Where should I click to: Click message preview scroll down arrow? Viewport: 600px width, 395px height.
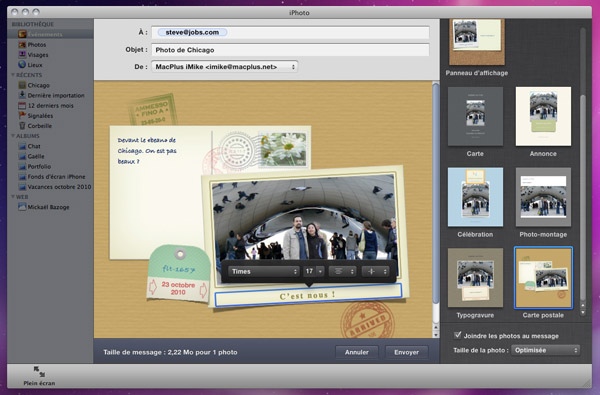coord(435,334)
